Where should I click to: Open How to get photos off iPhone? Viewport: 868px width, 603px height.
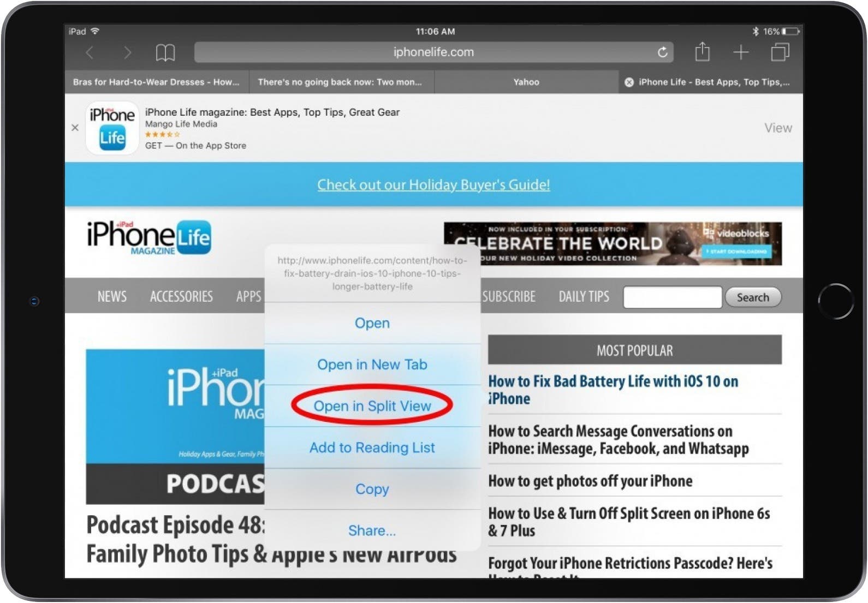click(590, 481)
